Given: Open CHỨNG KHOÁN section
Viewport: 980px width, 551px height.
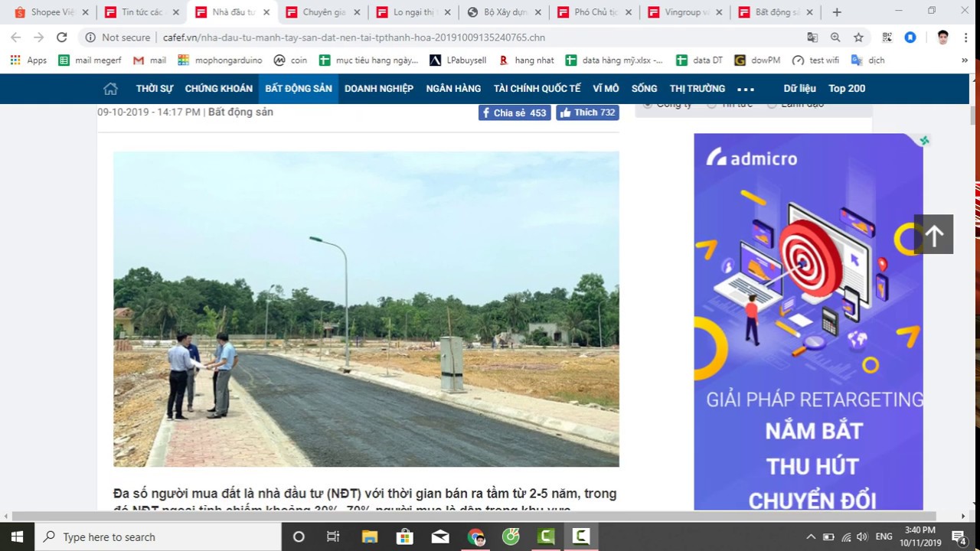Looking at the screenshot, I should (218, 89).
